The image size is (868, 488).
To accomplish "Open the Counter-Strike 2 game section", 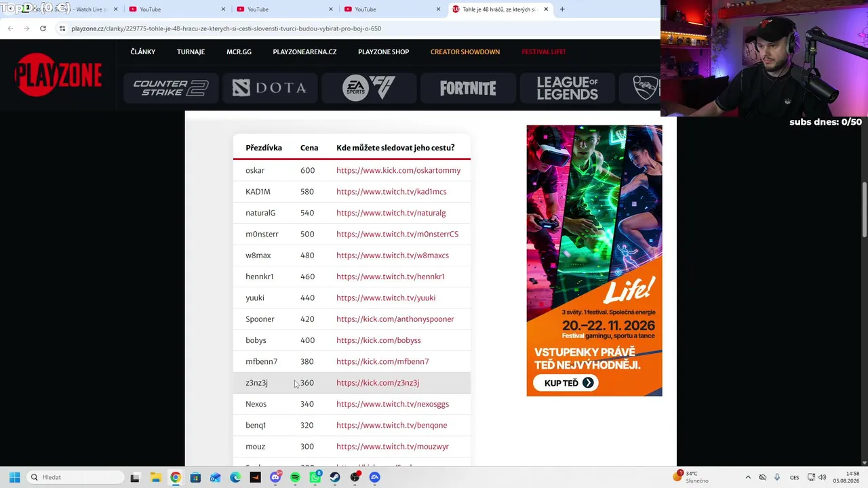I will pyautogui.click(x=171, y=88).
